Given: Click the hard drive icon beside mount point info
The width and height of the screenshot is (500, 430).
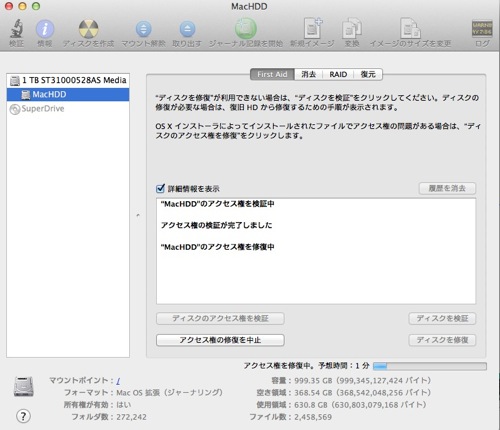Looking at the screenshot, I should click(x=24, y=387).
